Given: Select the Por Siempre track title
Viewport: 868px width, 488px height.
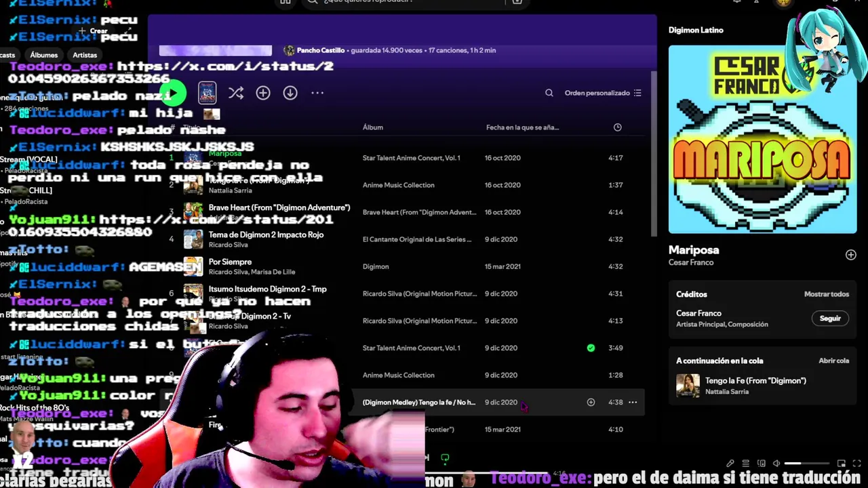Looking at the screenshot, I should click(x=230, y=262).
